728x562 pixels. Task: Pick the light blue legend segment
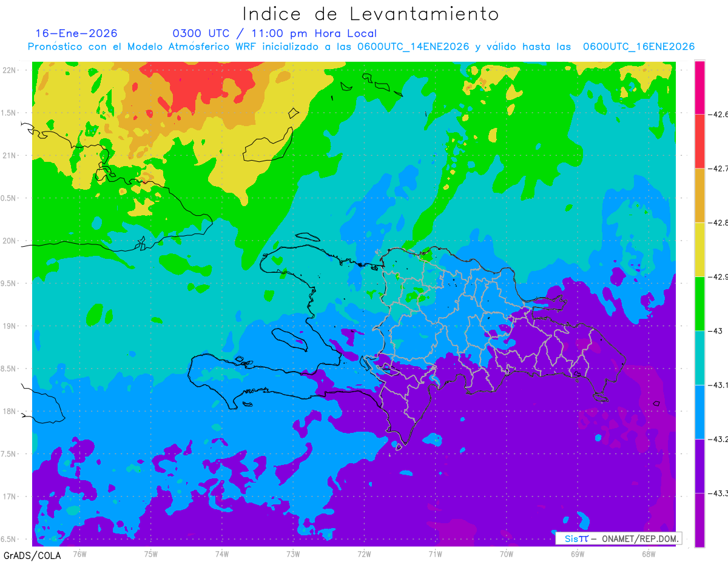pyautogui.click(x=699, y=411)
